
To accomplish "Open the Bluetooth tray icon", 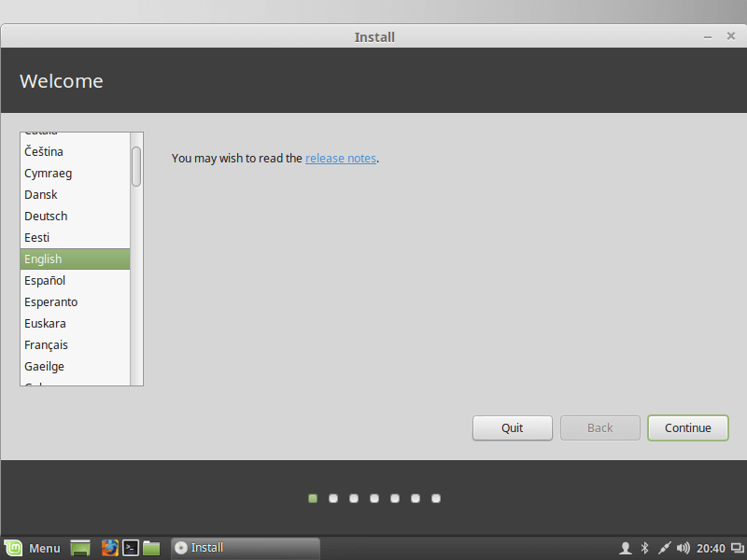I will click(644, 549).
